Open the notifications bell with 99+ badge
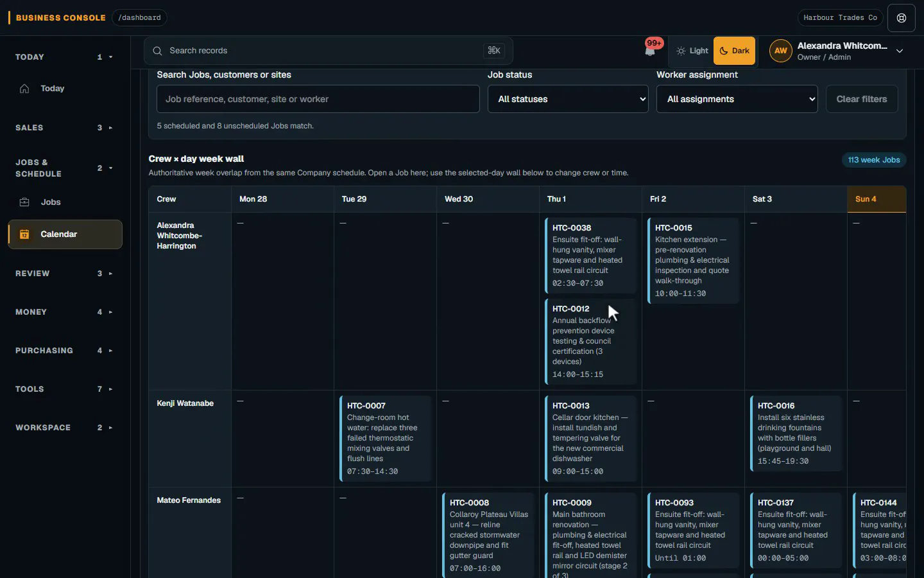The image size is (924, 578). 651,50
